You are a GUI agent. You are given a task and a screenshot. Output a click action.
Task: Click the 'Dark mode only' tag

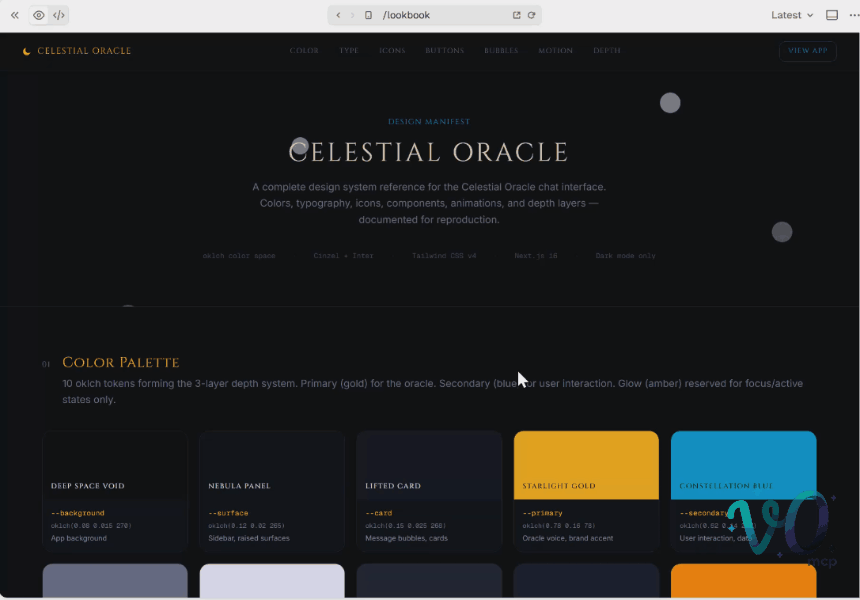tap(625, 256)
